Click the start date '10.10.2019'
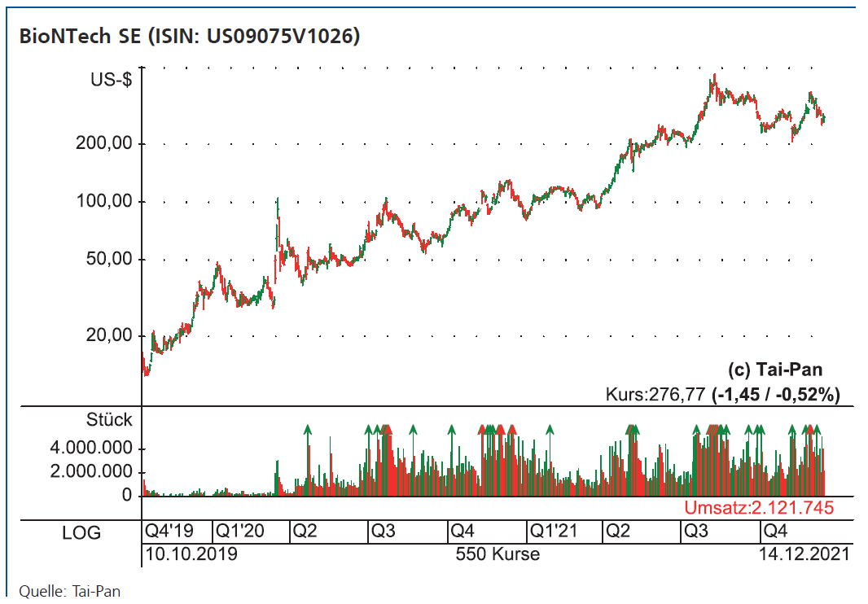This screenshot has height=604, width=868. tap(191, 554)
